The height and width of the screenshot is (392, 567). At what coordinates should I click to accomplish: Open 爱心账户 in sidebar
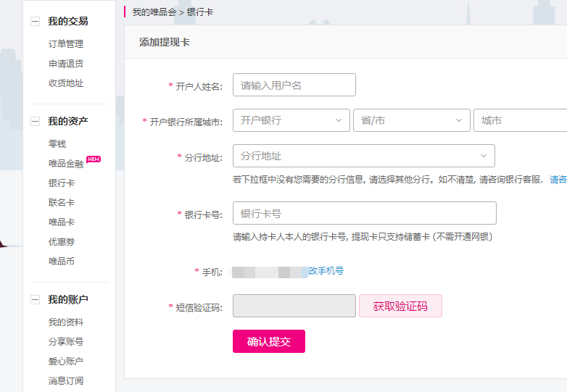coord(66,361)
